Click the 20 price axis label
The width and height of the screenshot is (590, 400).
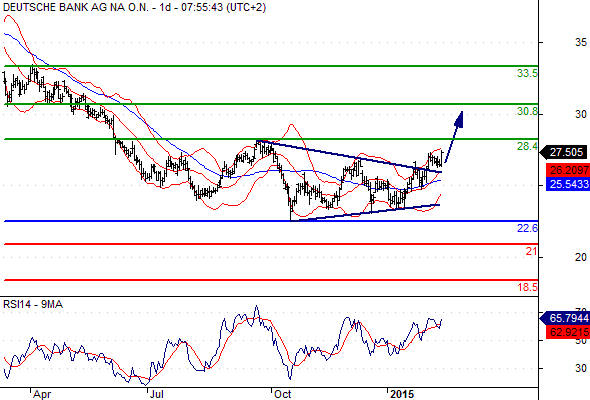point(581,257)
